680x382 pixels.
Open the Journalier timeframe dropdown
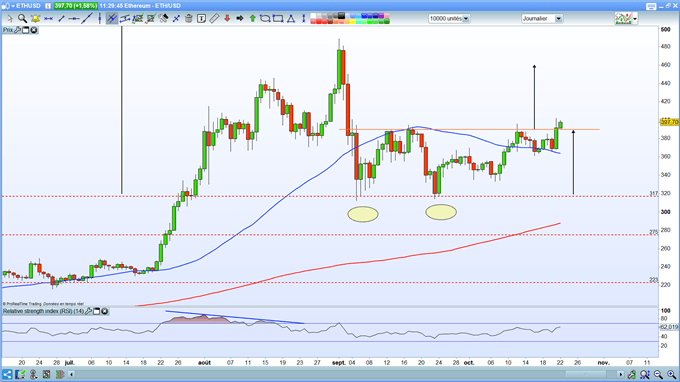tap(559, 19)
